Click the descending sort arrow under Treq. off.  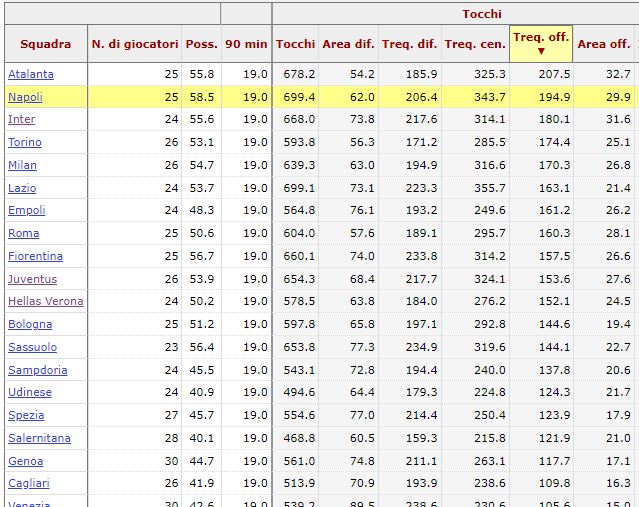click(541, 51)
